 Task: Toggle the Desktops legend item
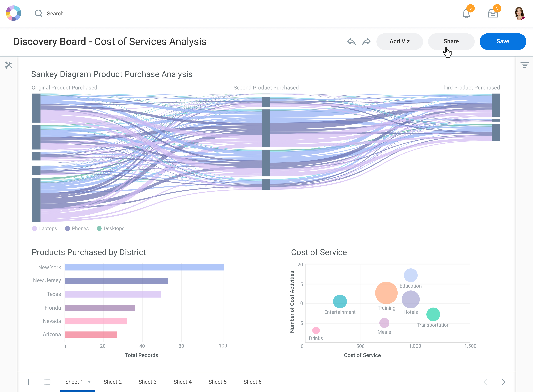[x=110, y=228]
